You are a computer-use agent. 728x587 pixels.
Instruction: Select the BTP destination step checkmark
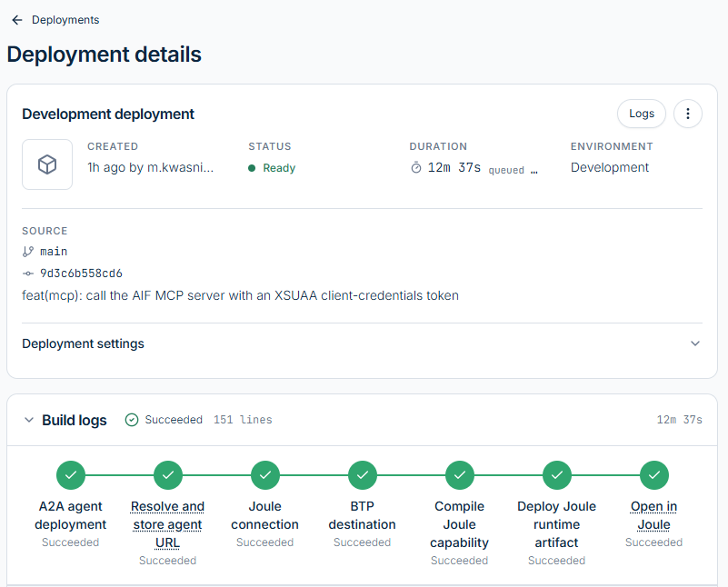[362, 475]
